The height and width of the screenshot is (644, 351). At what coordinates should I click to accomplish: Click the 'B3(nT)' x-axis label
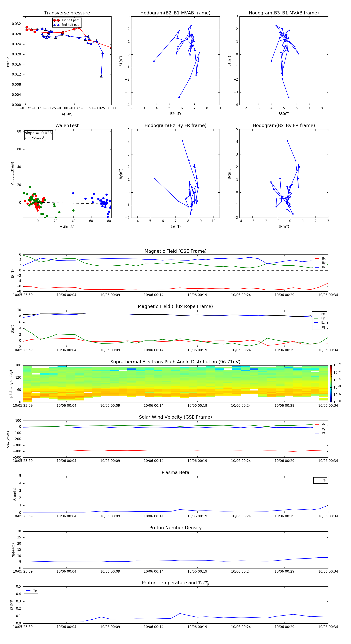point(284,114)
